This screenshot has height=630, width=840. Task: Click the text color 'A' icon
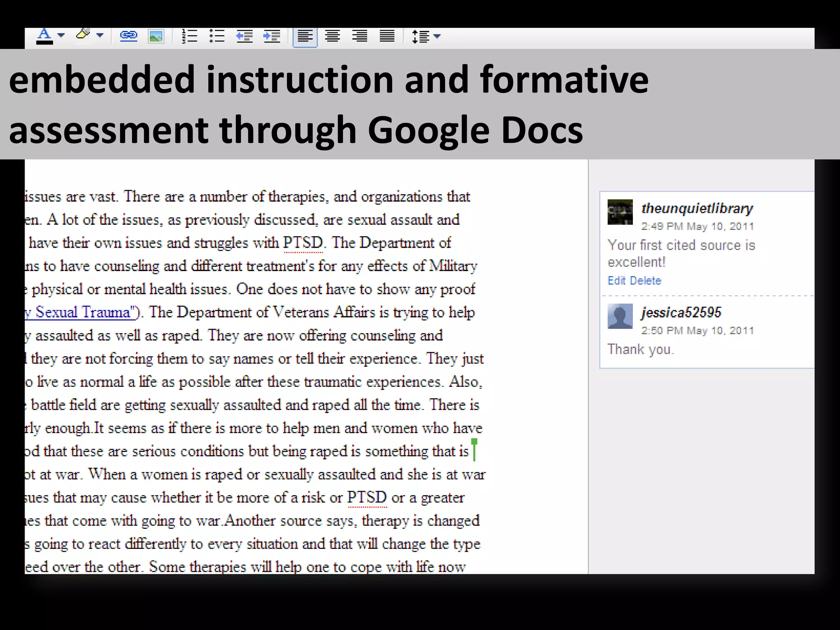point(44,36)
